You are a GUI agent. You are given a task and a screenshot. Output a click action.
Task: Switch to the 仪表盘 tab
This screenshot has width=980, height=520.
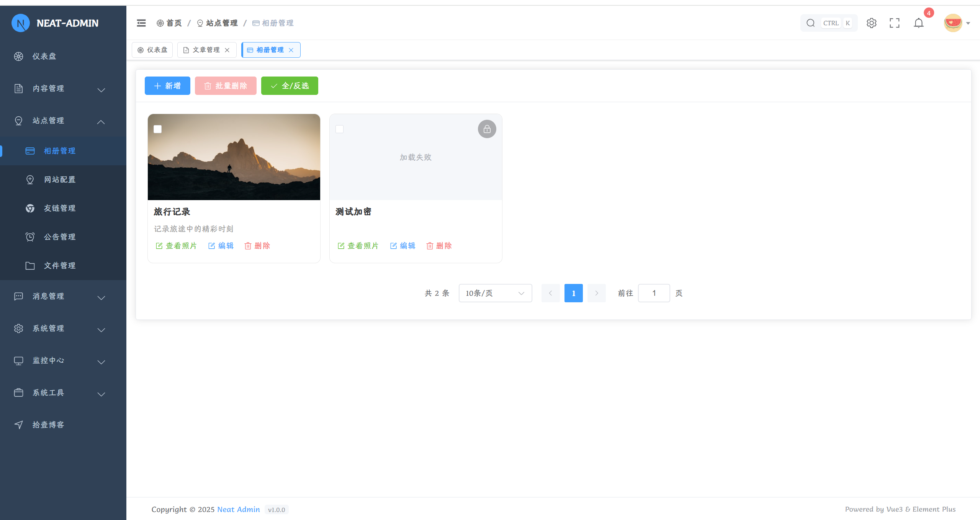[x=152, y=50]
